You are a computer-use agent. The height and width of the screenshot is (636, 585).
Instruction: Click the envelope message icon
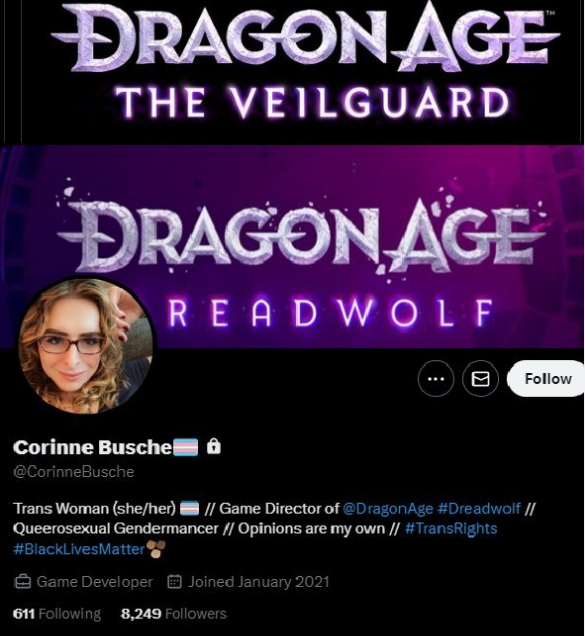tap(480, 378)
